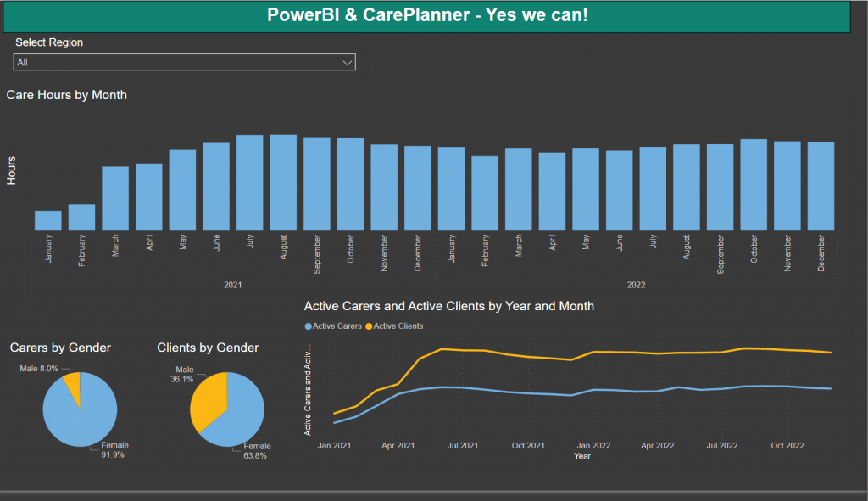Click the January 2022 care hours bar

coord(451,188)
